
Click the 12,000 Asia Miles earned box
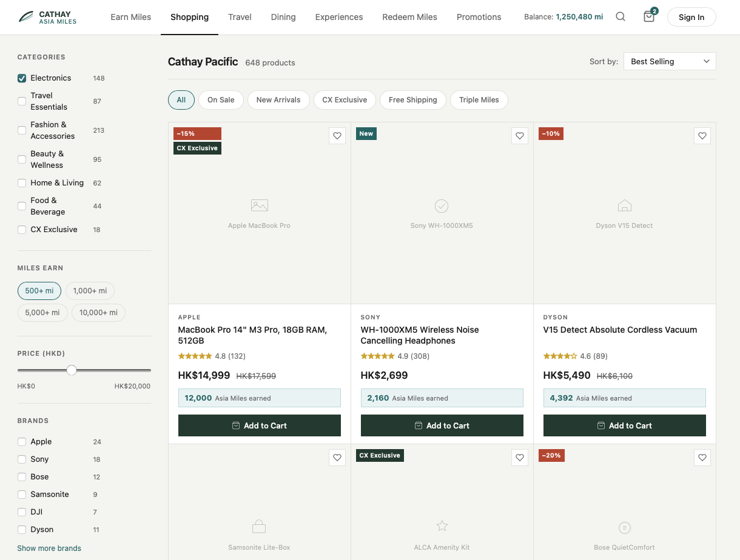(260, 398)
